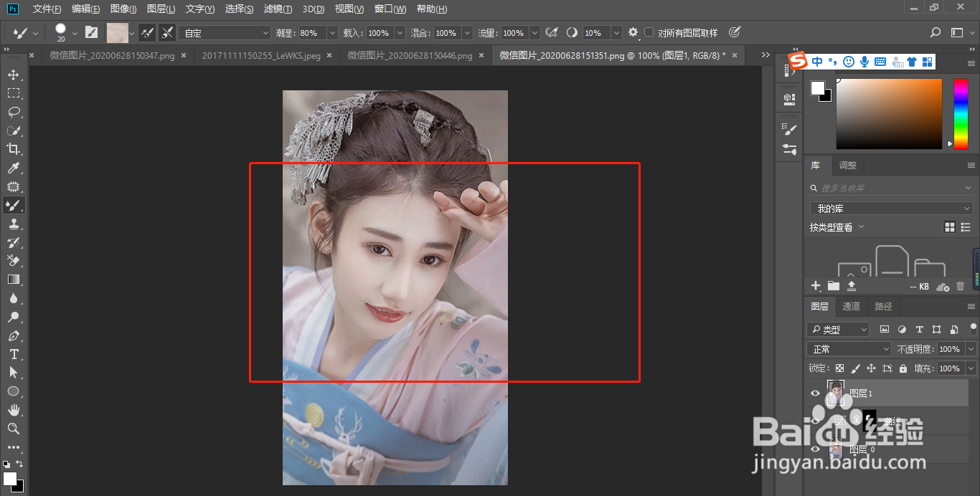The image size is (980, 496).
Task: Toggle airbrush-style build-up effect
Action: 552,32
